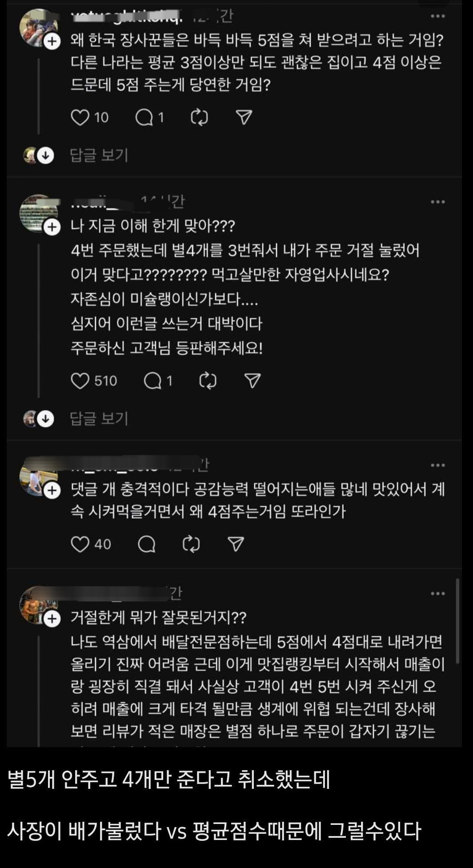Open more options on 댓글 개 충격적이다 comment

(x=438, y=465)
